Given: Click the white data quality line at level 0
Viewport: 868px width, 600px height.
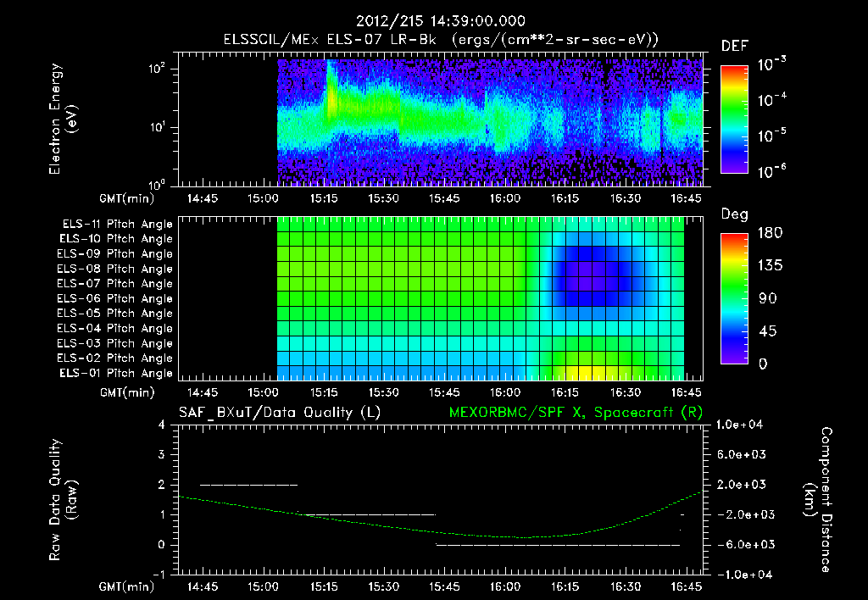Looking at the screenshot, I should pos(558,545).
